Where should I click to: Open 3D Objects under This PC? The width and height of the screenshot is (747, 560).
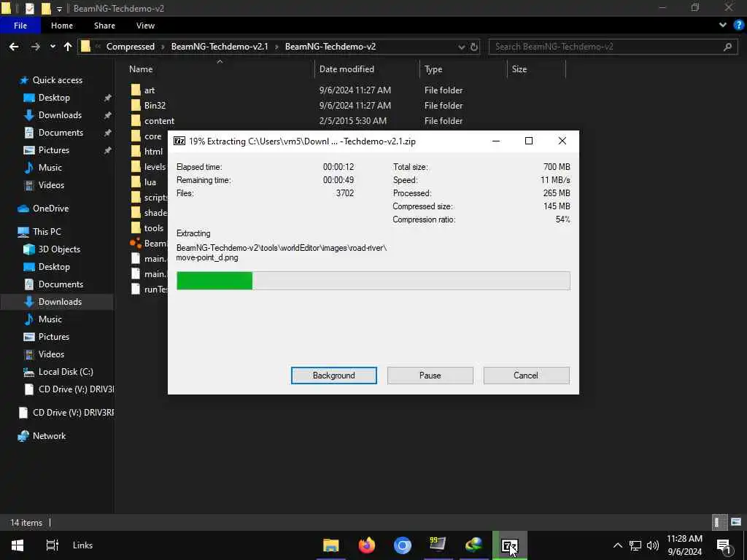(x=59, y=249)
